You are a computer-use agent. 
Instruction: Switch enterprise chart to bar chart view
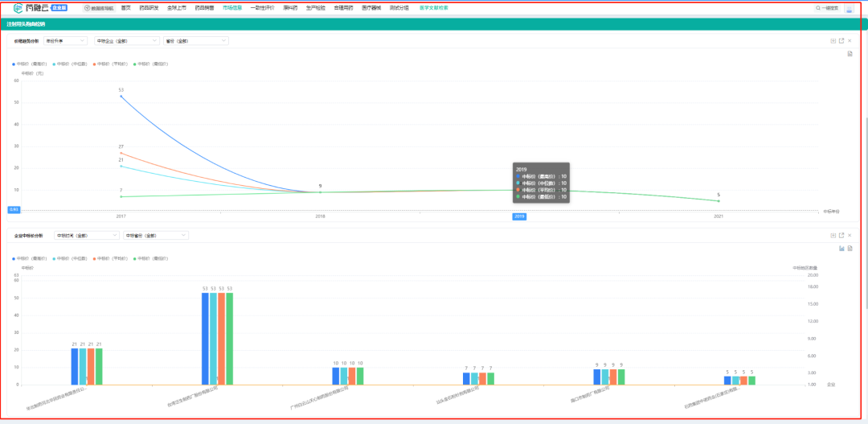pos(841,249)
